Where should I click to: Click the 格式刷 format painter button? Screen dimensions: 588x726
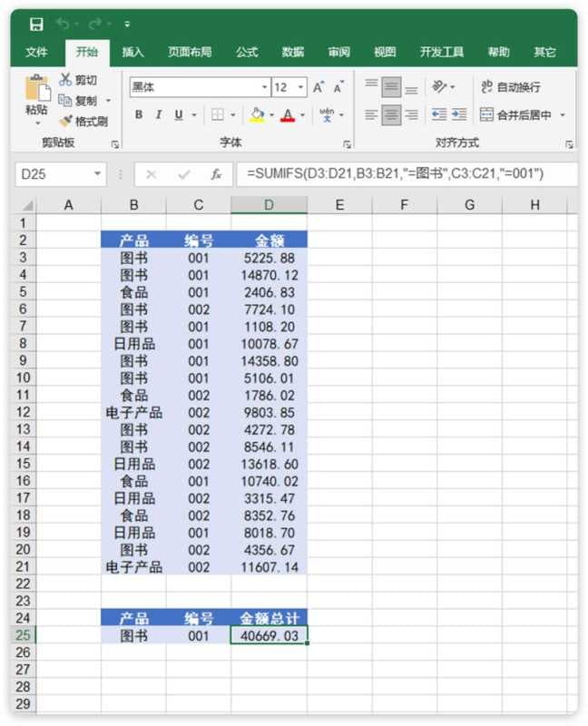tap(83, 122)
